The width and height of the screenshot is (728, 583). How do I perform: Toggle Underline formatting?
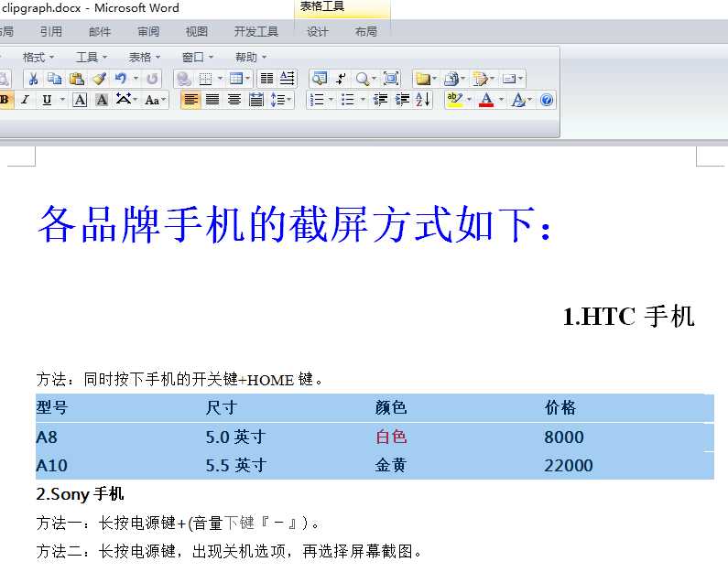click(47, 100)
